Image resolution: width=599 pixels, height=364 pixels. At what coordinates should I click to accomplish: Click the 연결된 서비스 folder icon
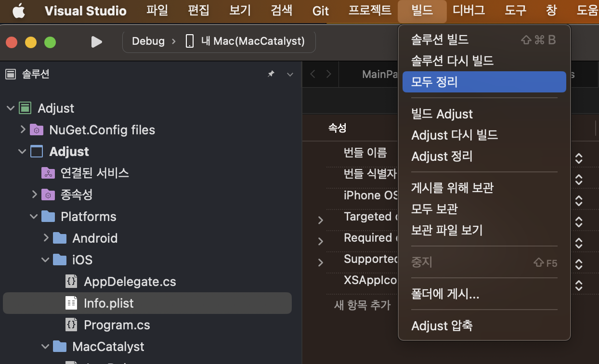[48, 173]
